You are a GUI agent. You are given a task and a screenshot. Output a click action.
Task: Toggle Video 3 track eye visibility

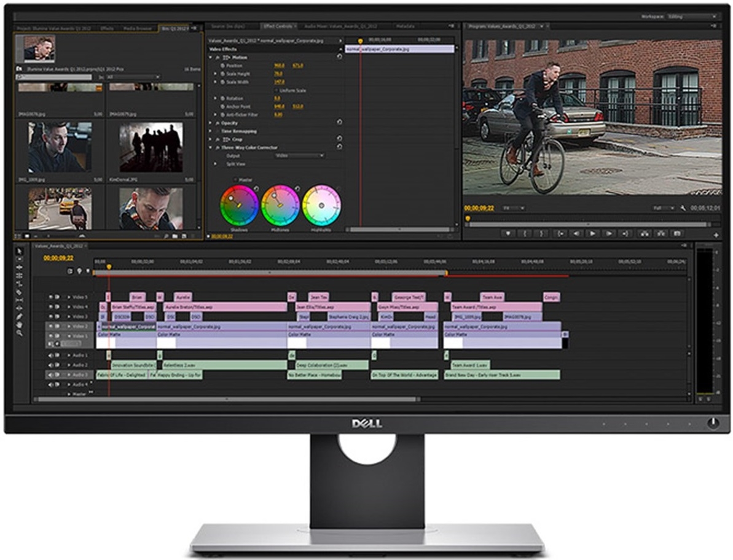51,317
